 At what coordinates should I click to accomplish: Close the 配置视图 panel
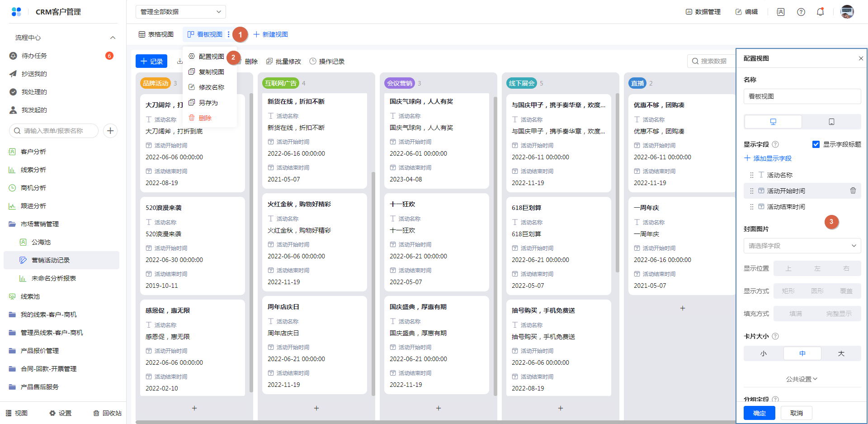[861, 58]
